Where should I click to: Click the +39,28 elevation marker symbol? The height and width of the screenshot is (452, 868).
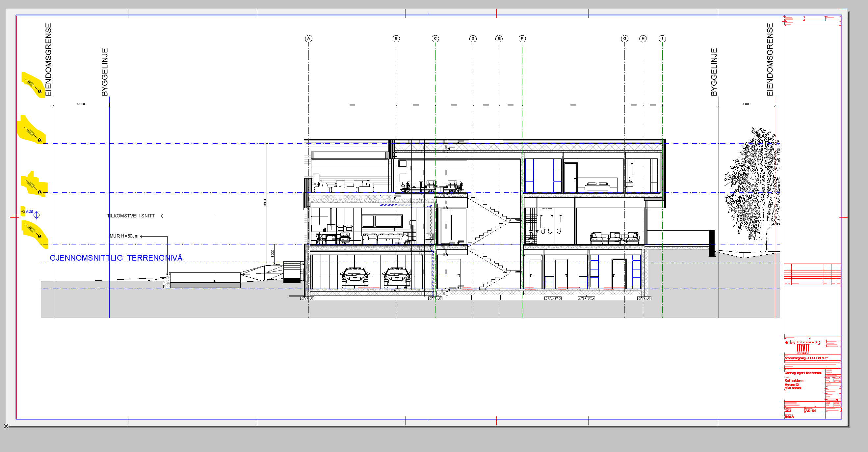(x=37, y=215)
